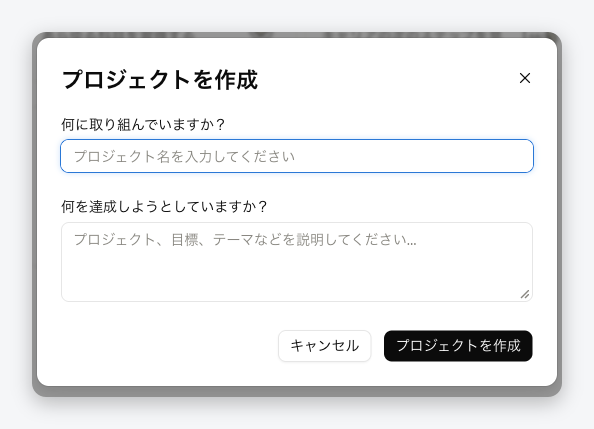Place cursor in the project name box
Image resolution: width=594 pixels, height=429 pixels.
[297, 156]
